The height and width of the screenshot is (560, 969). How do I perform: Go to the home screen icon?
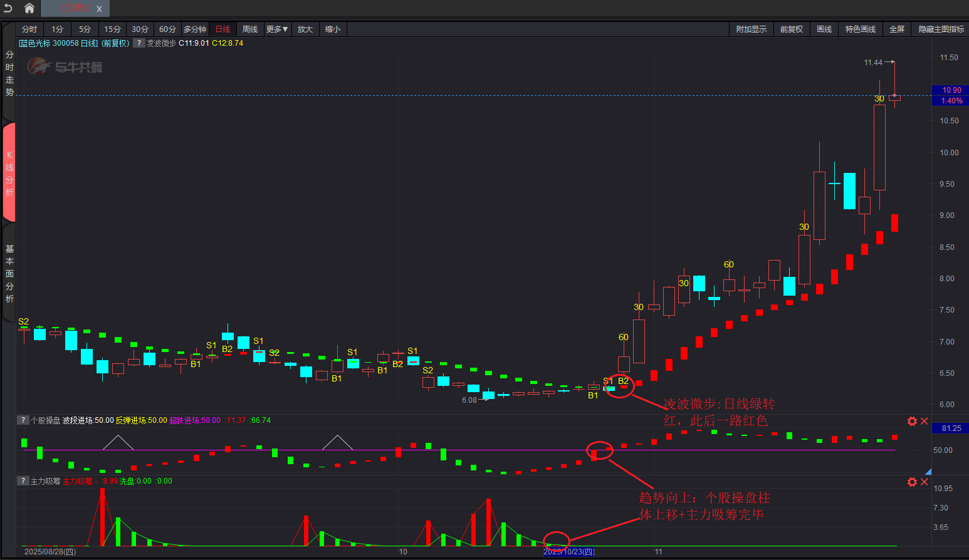pyautogui.click(x=29, y=8)
